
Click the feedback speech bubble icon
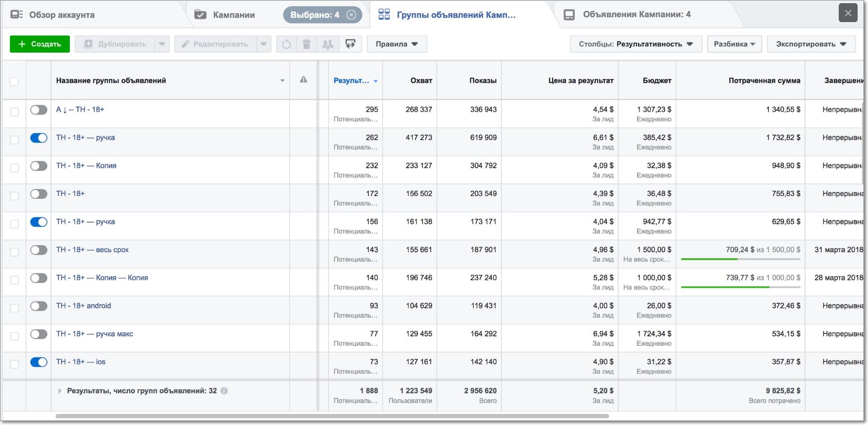pos(350,44)
